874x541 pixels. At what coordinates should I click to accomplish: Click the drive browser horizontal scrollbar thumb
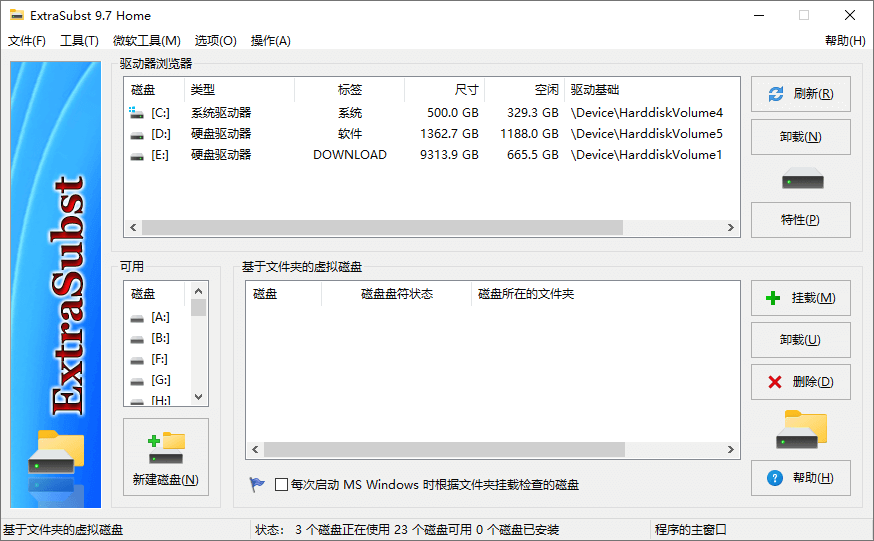(x=382, y=227)
